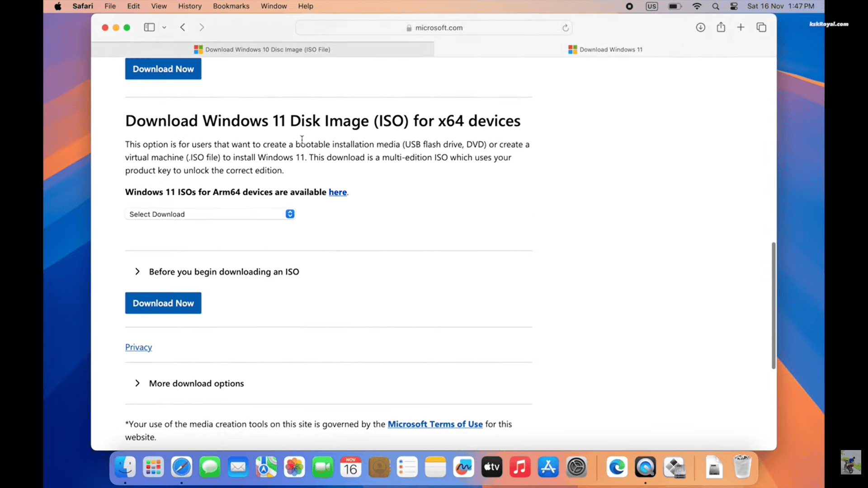Viewport: 868px width, 488px height.
Task: Click the date and time clock
Action: coord(780,6)
